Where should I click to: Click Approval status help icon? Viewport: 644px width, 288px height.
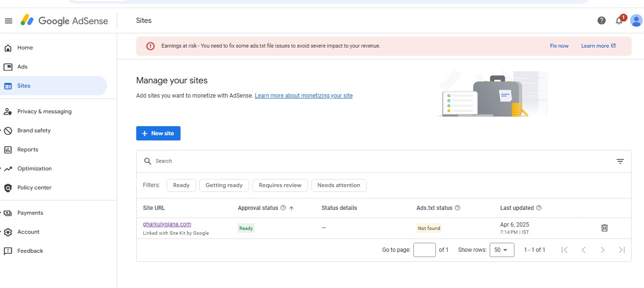click(283, 208)
